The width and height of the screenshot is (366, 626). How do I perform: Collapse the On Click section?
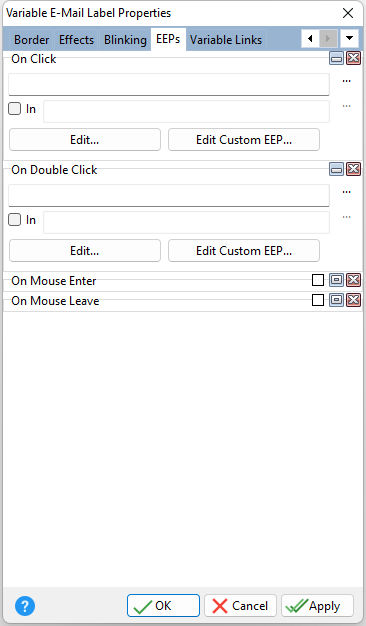(336, 59)
